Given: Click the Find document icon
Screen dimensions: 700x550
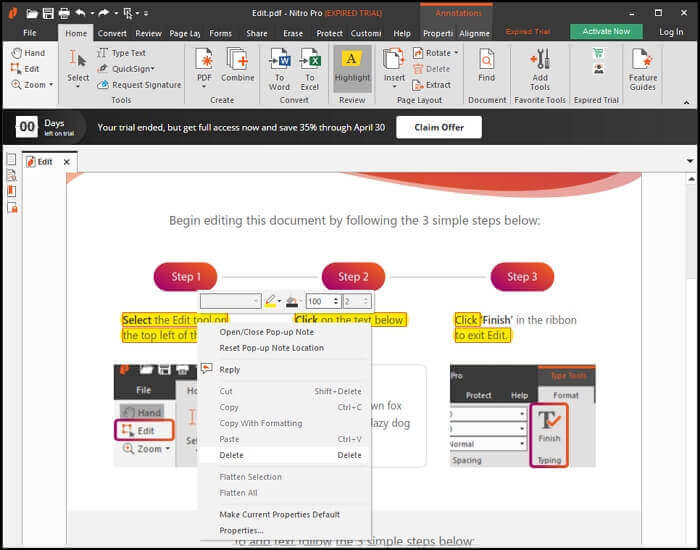Looking at the screenshot, I should (x=486, y=68).
